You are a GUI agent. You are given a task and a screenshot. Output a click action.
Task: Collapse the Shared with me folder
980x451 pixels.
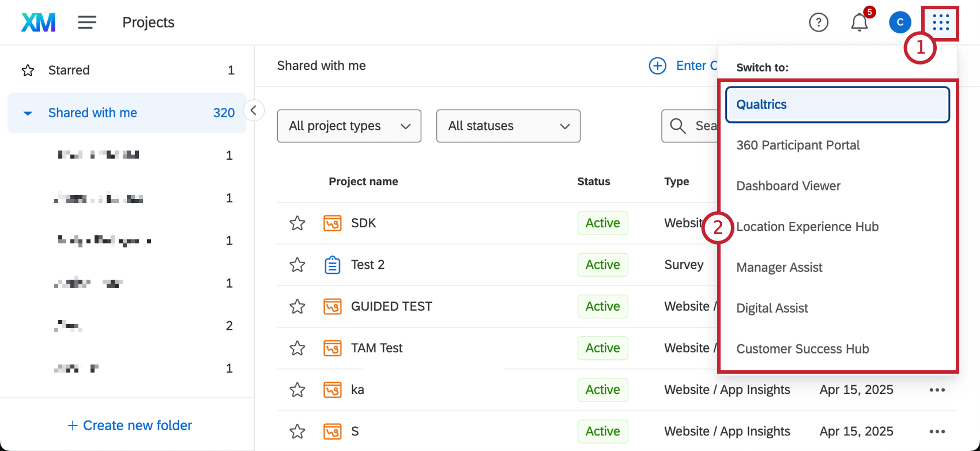[28, 113]
